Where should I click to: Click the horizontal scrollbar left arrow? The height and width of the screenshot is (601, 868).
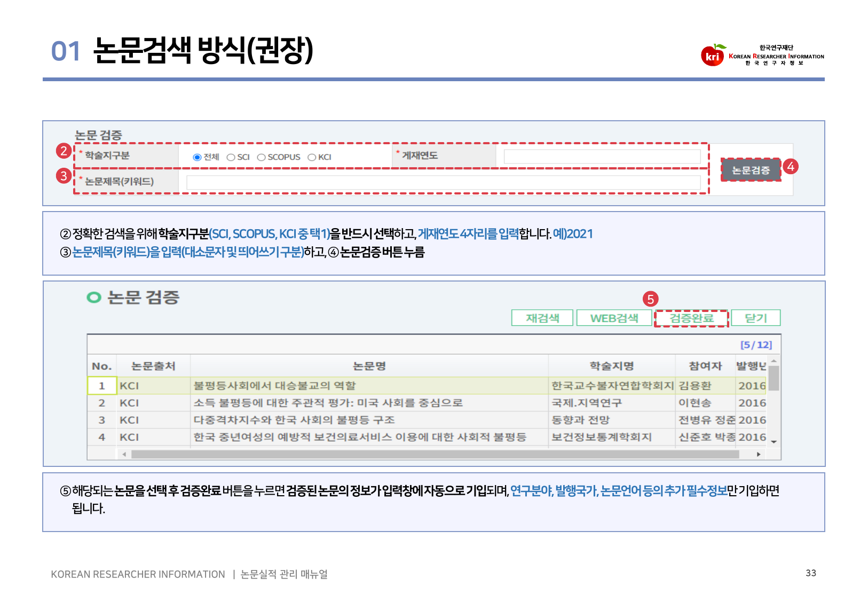pyautogui.click(x=124, y=455)
